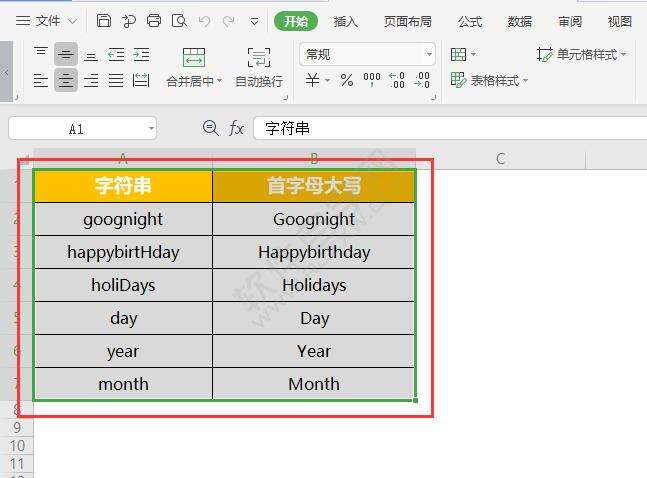647x478 pixels.
Task: Open alignment settings dialog launcher
Action: [x=285, y=98]
